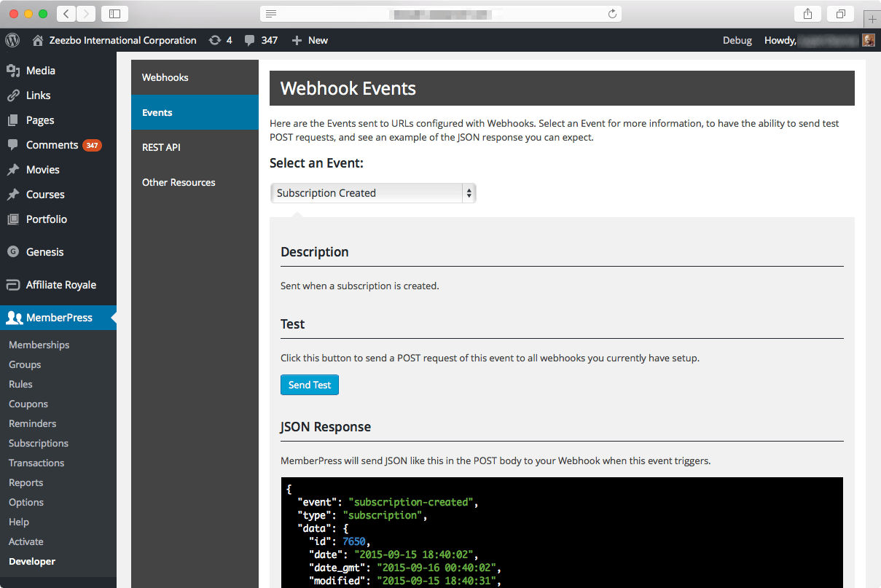This screenshot has height=588, width=881.
Task: Click the Webhook Events heading
Action: [348, 88]
